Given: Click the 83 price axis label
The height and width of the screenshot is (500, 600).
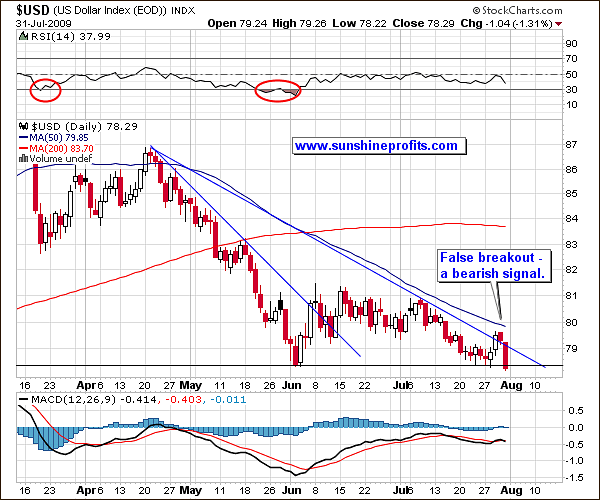Looking at the screenshot, I should tap(571, 244).
